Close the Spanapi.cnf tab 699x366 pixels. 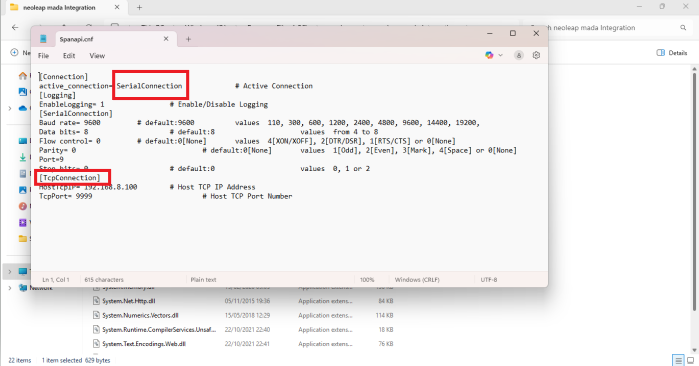click(166, 39)
